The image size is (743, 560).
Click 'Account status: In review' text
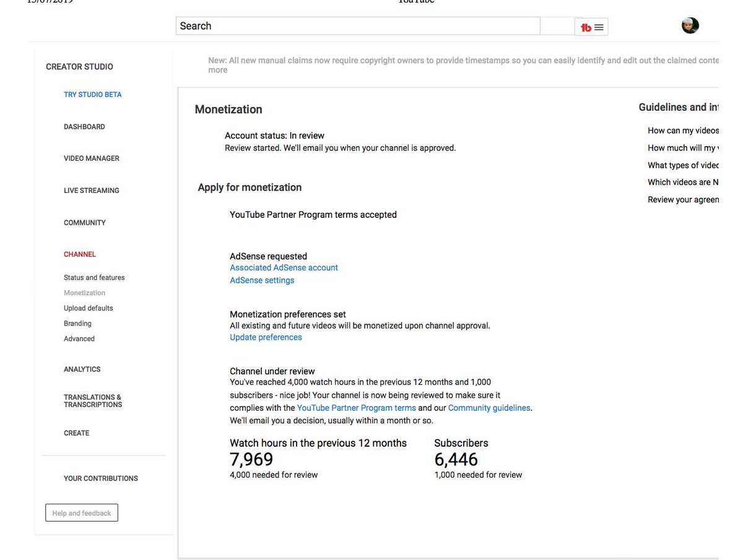pos(274,136)
